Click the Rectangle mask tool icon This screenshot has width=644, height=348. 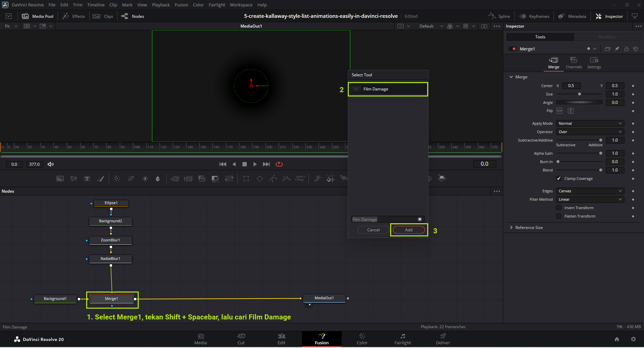(246, 179)
